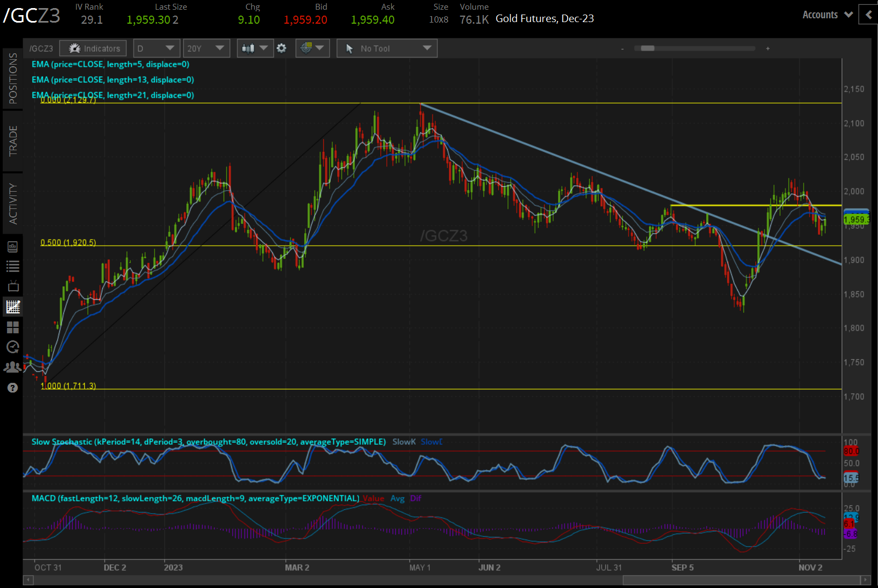Click the news icon in the left sidebar

coord(12,246)
